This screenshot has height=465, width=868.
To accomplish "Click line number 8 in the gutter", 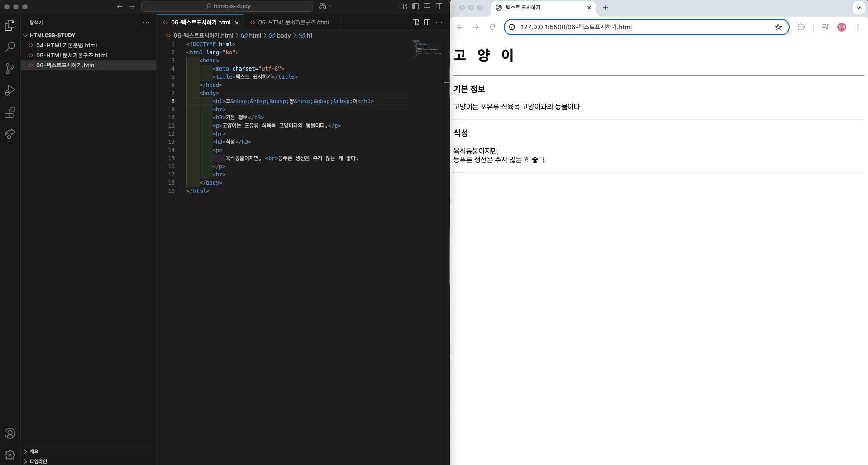I will pyautogui.click(x=172, y=101).
